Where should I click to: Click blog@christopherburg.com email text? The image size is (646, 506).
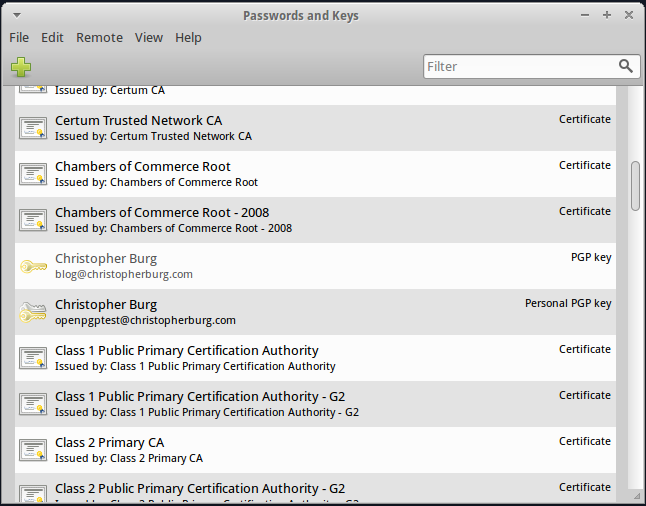[x=124, y=274]
